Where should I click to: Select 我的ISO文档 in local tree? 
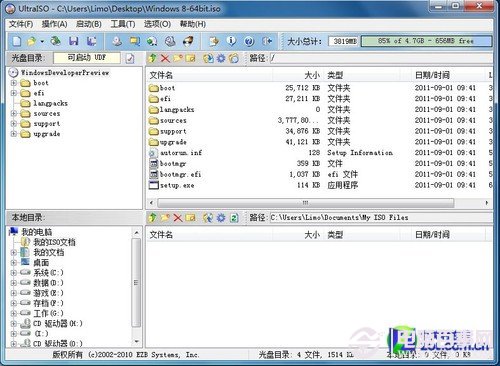(54, 242)
